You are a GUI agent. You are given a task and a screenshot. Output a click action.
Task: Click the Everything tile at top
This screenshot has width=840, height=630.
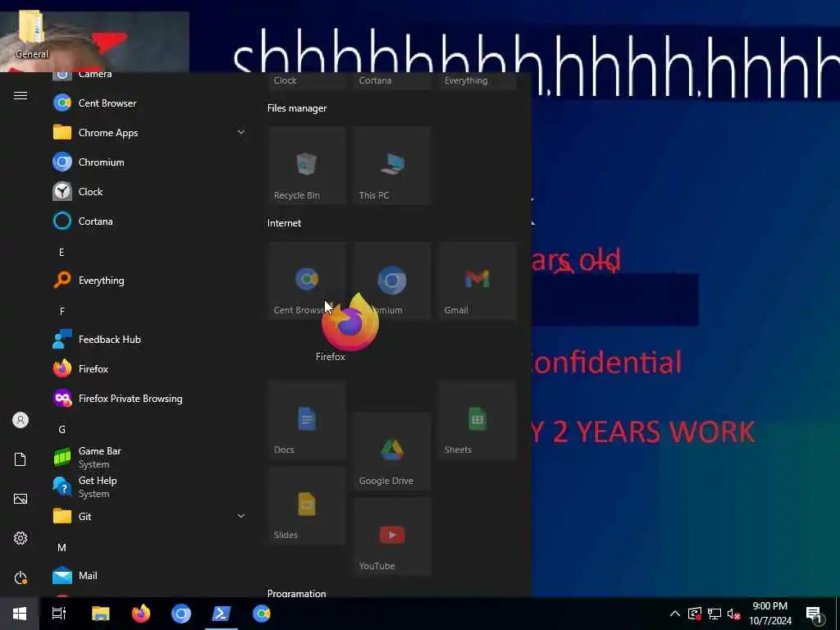477,80
